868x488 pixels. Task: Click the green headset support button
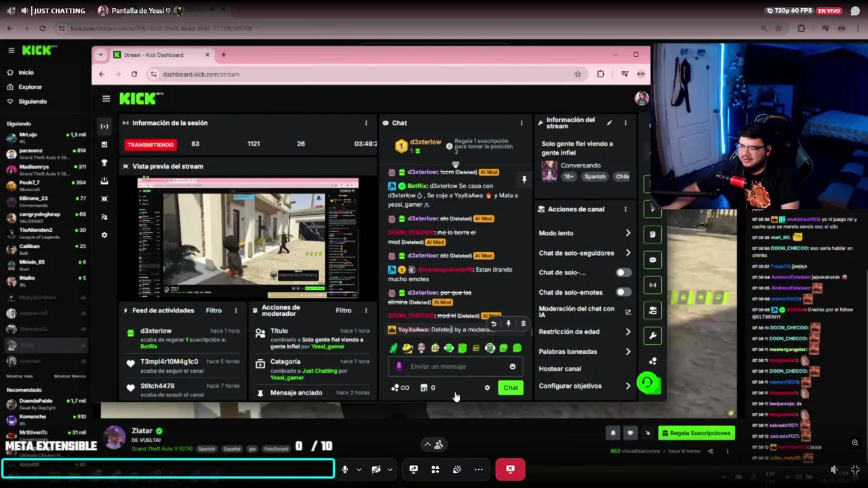click(x=648, y=383)
